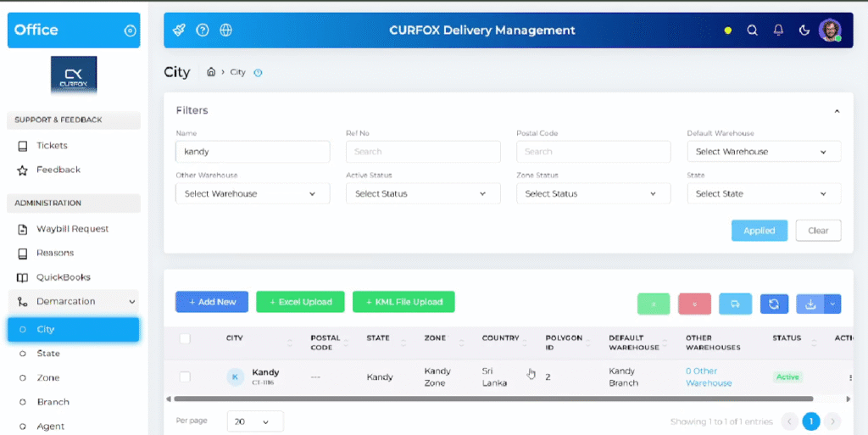Image resolution: width=868 pixels, height=435 pixels.
Task: Open the per page dropdown showing 20
Action: (x=254, y=421)
